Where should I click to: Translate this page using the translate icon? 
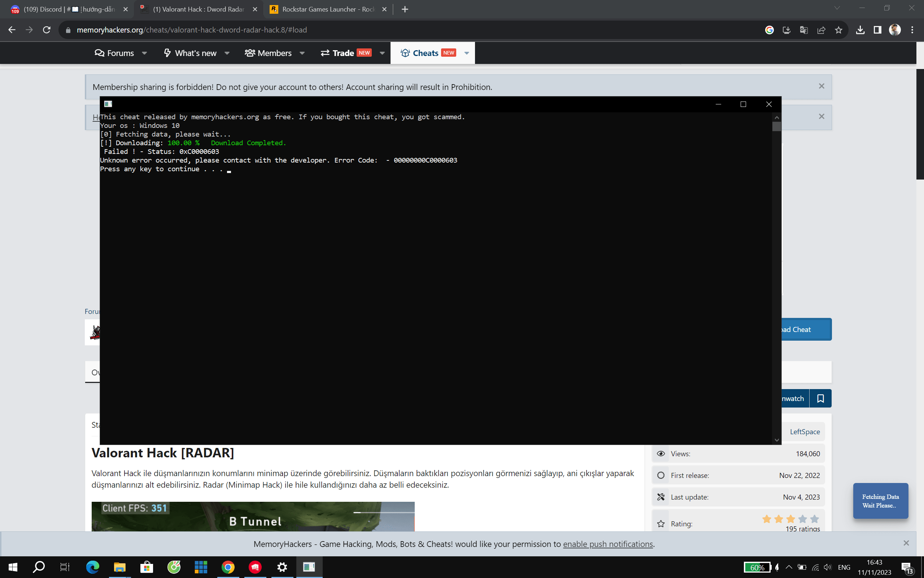(x=804, y=30)
